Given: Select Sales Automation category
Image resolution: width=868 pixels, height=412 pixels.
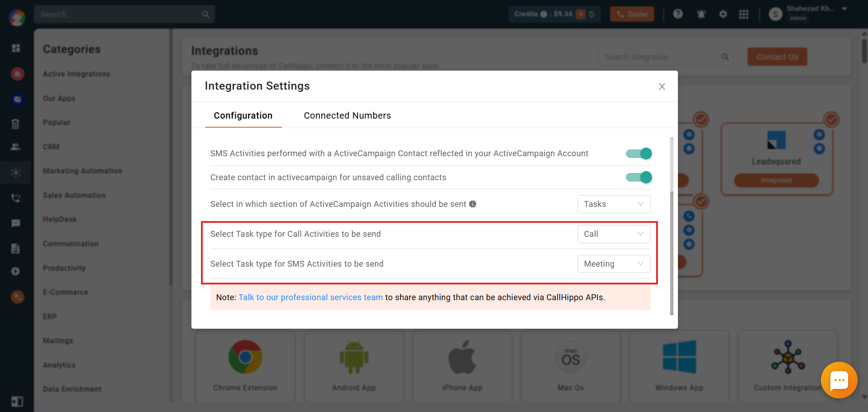Looking at the screenshot, I should click(74, 195).
